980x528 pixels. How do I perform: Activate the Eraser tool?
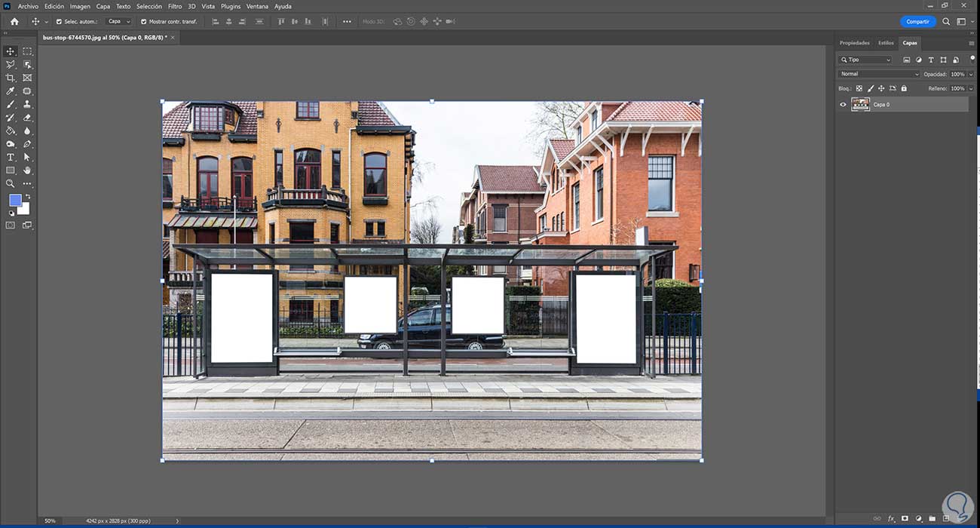click(27, 118)
